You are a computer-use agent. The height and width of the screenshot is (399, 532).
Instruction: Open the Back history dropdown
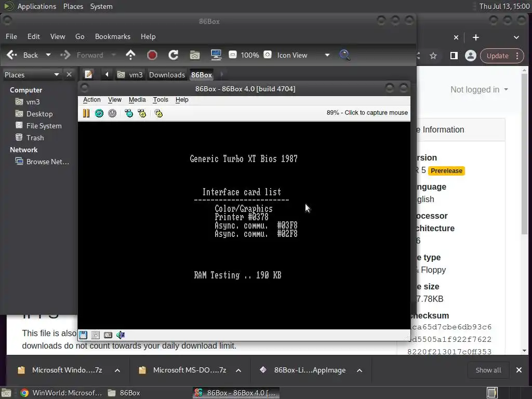[48, 55]
